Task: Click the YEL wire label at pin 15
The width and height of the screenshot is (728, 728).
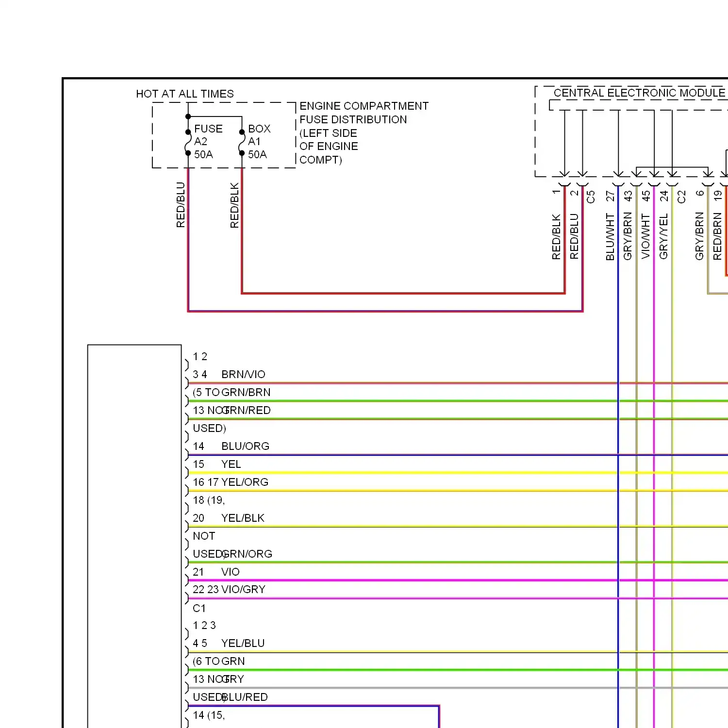Action: click(231, 464)
